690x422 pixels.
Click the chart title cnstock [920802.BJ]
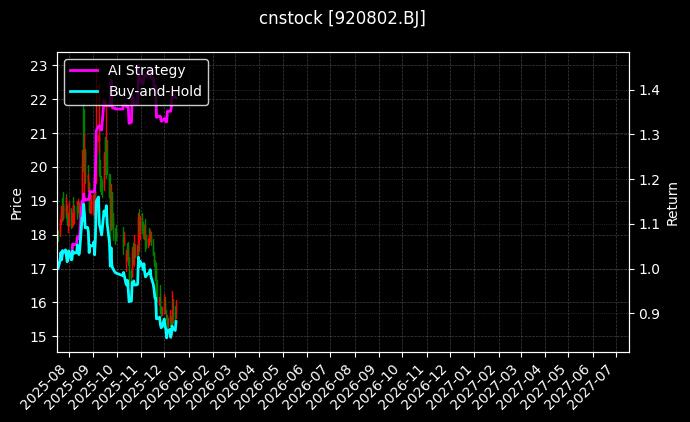click(343, 19)
